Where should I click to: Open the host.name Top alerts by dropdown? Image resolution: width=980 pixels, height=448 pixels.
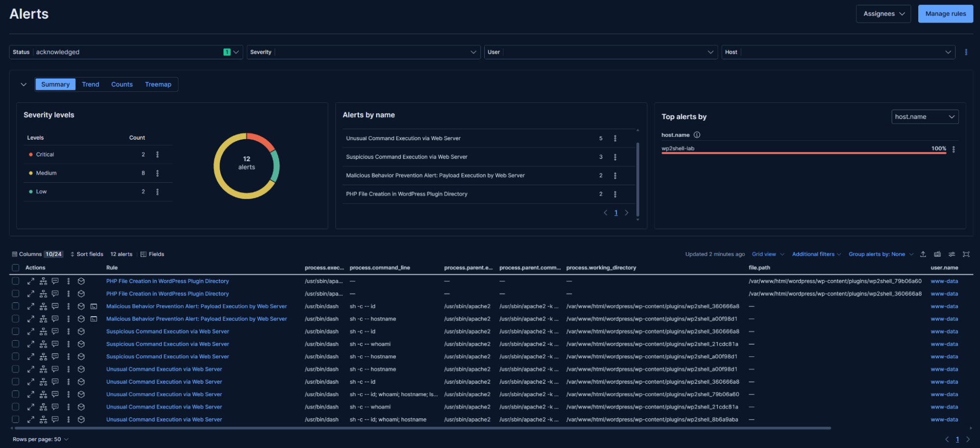(925, 117)
